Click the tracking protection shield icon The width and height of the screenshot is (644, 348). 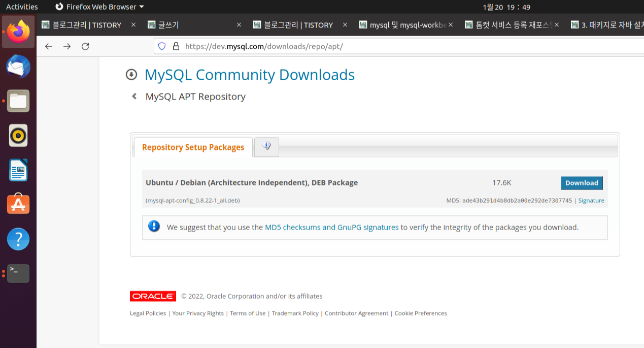click(x=162, y=46)
